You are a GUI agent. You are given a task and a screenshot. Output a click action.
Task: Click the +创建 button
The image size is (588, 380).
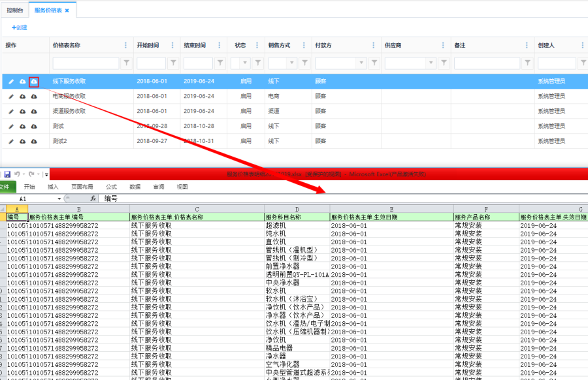click(19, 27)
